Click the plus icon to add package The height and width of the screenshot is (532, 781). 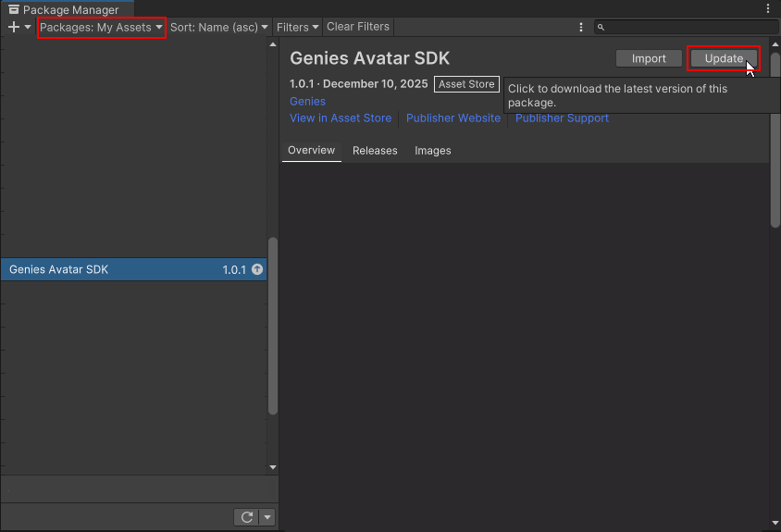click(13, 28)
